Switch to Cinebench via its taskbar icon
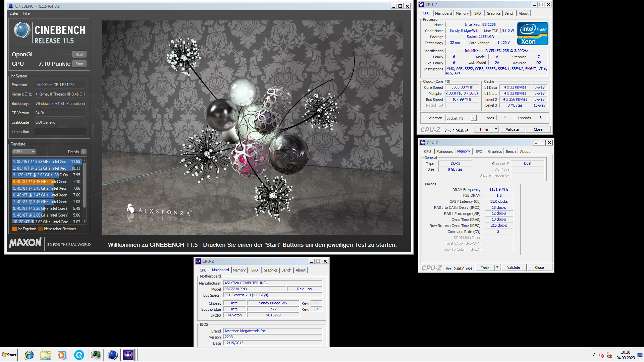This screenshot has height=362, width=644. point(112,355)
